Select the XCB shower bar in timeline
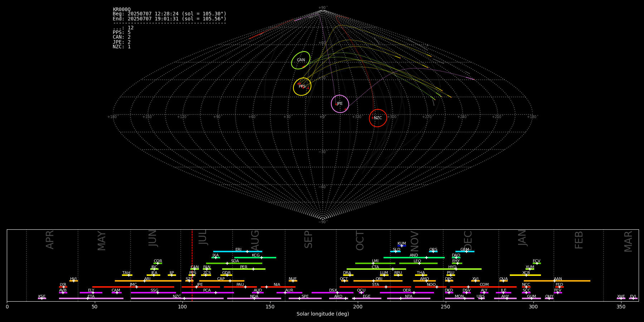644x322 pixels. (x=525, y=275)
